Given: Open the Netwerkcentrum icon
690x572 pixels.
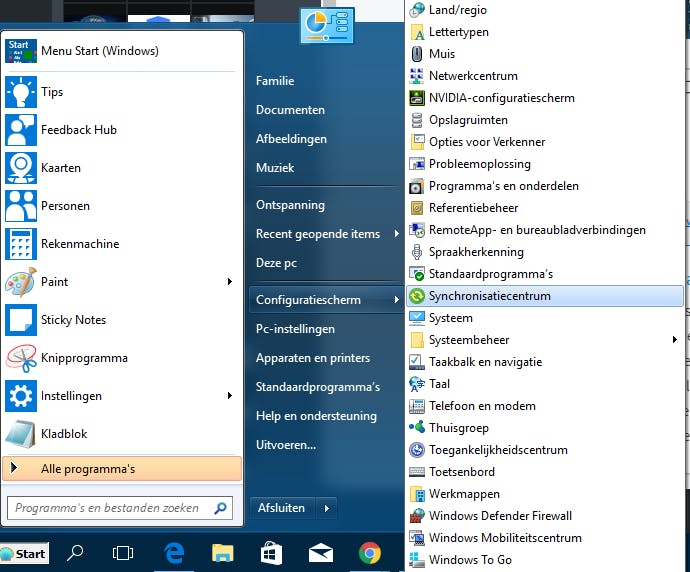Looking at the screenshot, I should 417,76.
